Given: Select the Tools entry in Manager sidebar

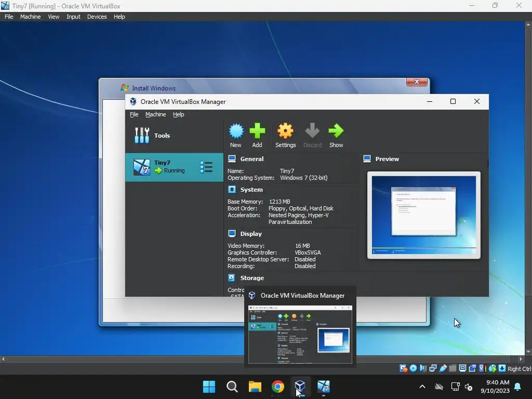Looking at the screenshot, I should [x=174, y=136].
